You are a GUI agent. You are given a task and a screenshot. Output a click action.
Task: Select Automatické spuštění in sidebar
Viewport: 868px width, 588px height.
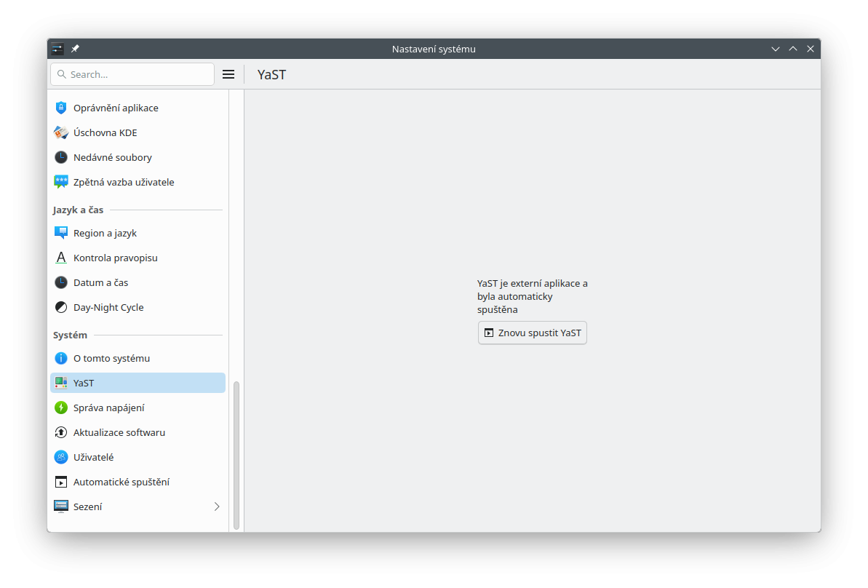[121, 482]
